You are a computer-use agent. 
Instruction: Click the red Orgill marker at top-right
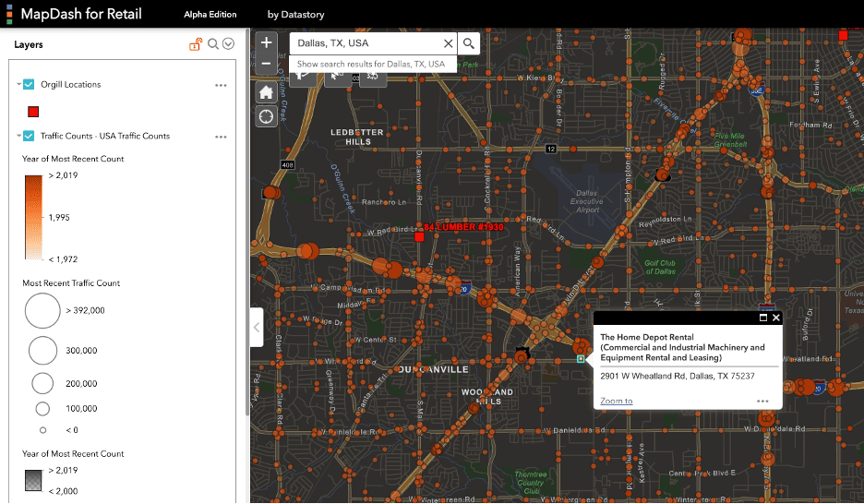(x=843, y=35)
